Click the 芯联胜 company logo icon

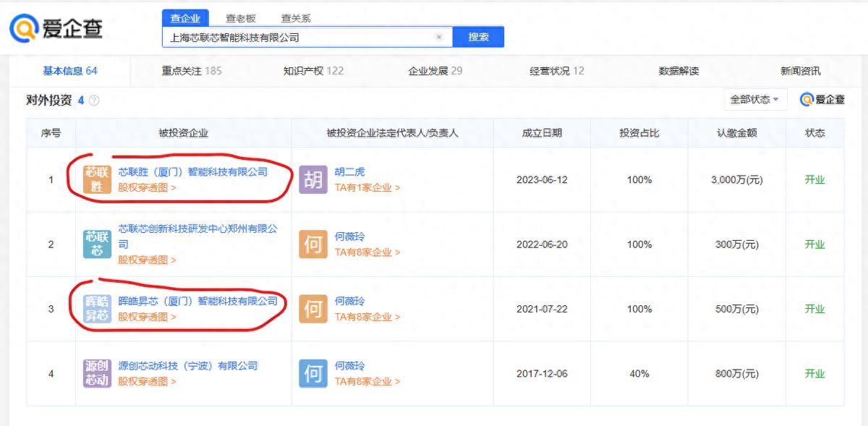pos(96,179)
